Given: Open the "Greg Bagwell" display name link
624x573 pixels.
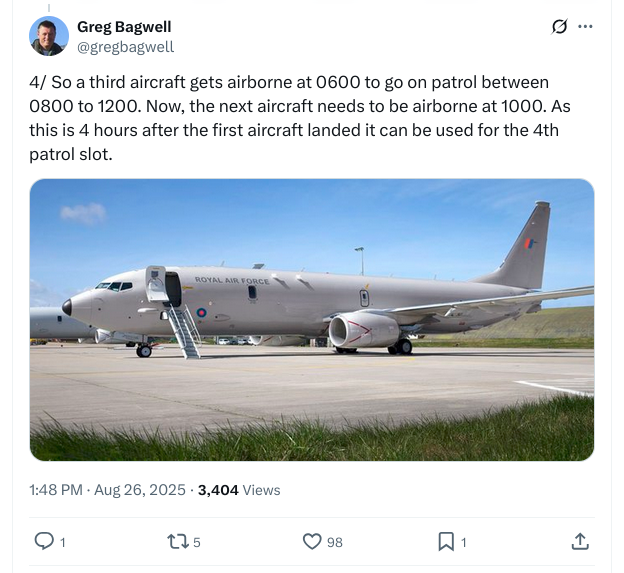Looking at the screenshot, I should [x=123, y=27].
